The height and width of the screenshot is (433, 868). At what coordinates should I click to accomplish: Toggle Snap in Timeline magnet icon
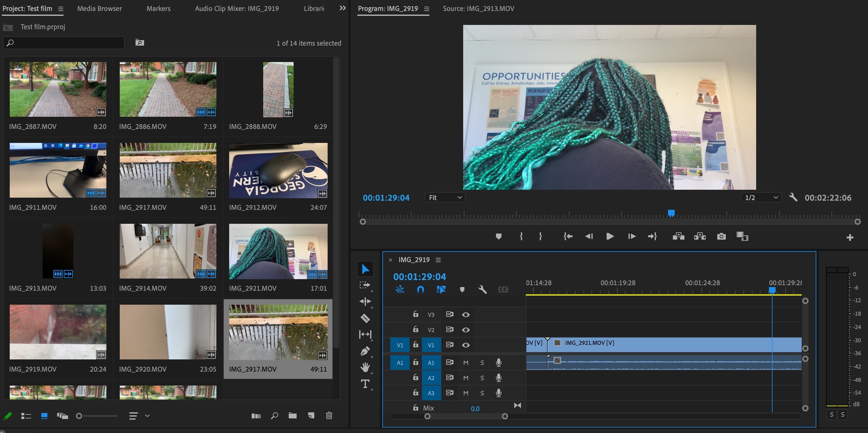[420, 289]
